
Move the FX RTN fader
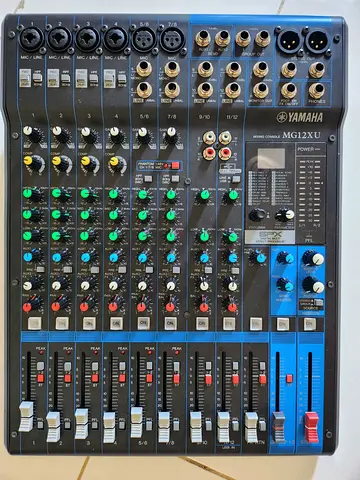click(251, 427)
